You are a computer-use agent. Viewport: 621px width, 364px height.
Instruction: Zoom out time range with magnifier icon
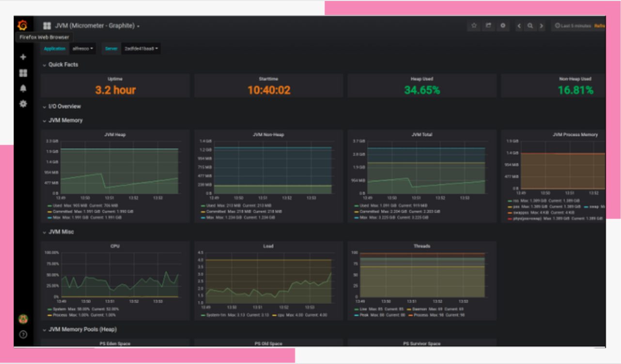530,26
